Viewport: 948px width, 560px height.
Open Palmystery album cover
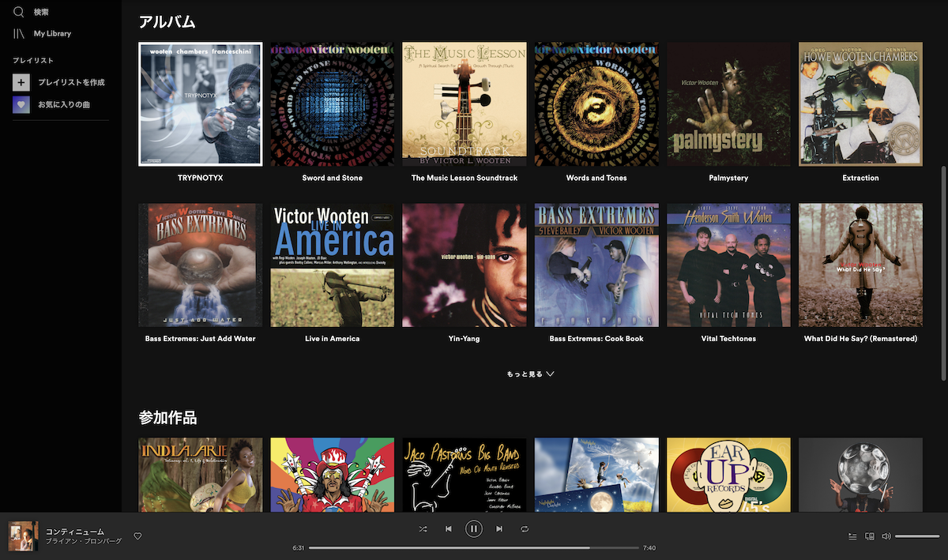tap(728, 104)
